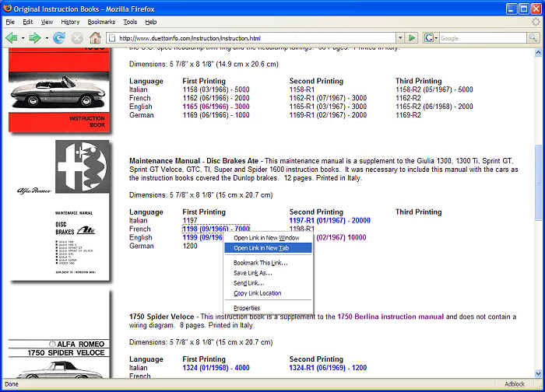Click the 1750 Spider Veloce heading
Viewport: 545px width, 392px height.
162,317
